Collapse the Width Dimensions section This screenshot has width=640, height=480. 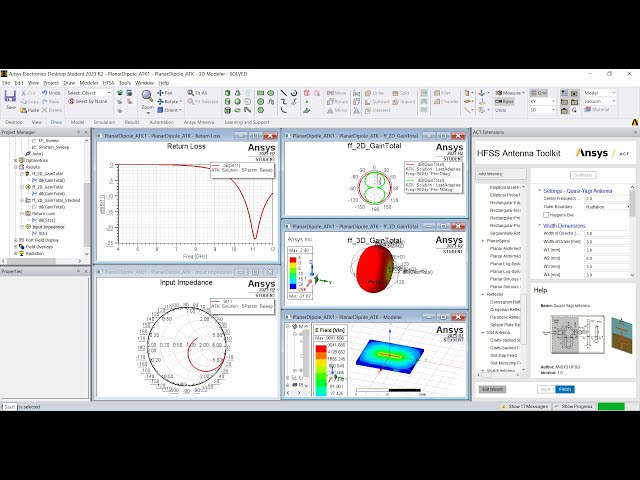coord(539,225)
